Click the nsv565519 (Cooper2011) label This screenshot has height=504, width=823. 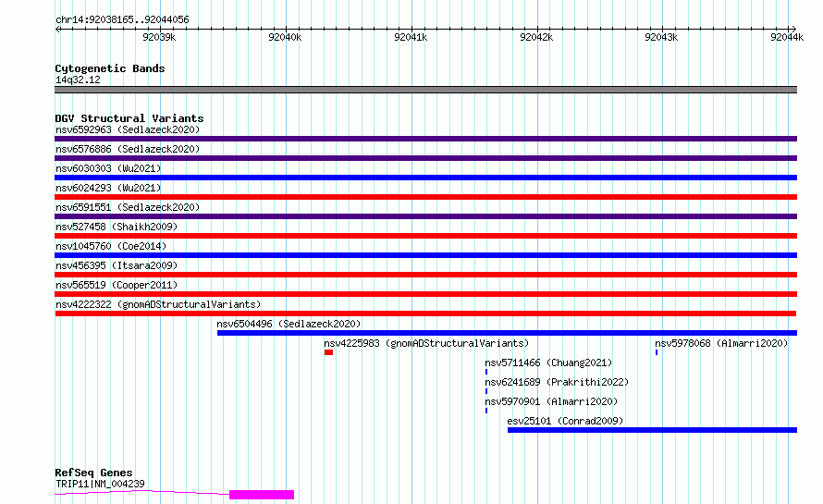(117, 285)
